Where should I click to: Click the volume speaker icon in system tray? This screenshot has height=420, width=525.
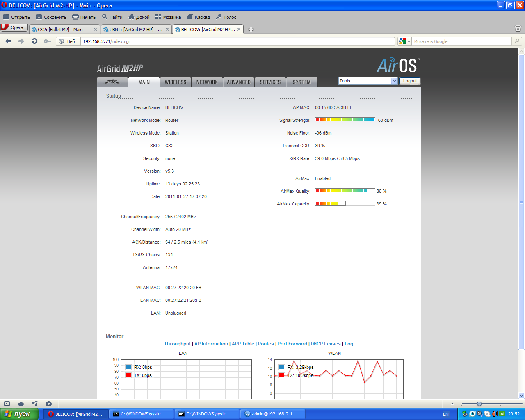[494, 414]
